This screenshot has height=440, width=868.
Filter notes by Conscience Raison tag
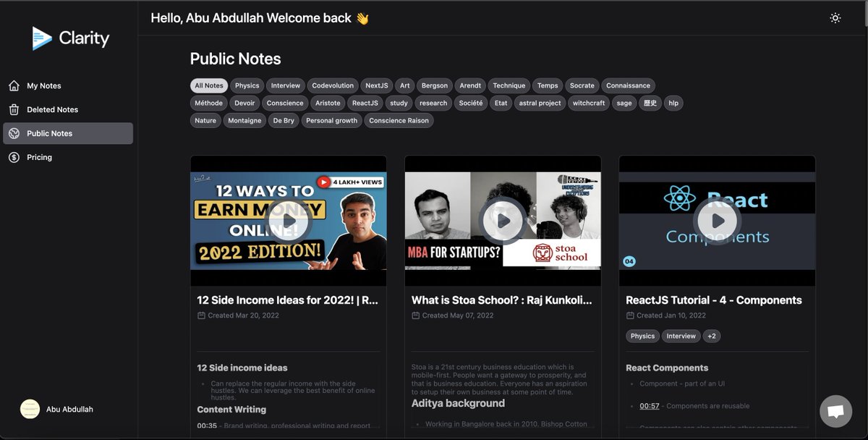pyautogui.click(x=399, y=120)
